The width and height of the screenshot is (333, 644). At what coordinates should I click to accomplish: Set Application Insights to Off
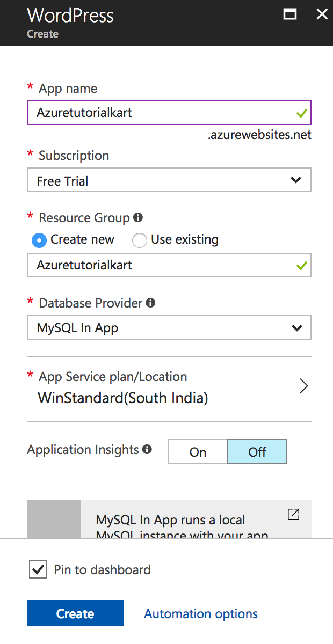tap(257, 451)
